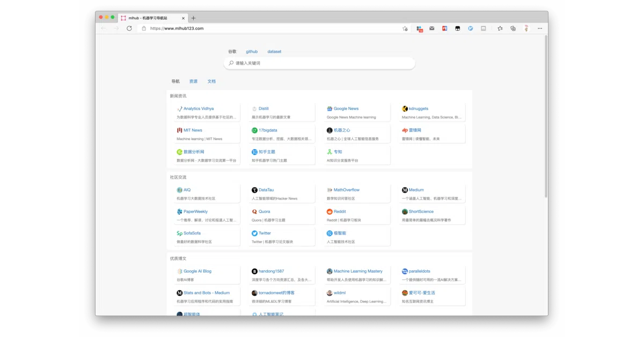The height and width of the screenshot is (338, 644).
Task: Click the browser refresh button
Action: coord(129,28)
